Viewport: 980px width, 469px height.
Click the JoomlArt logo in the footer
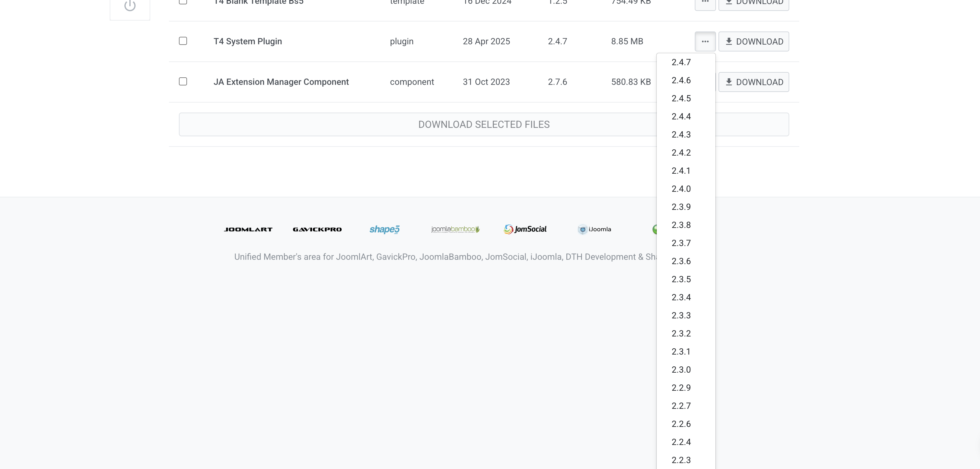[x=248, y=229]
